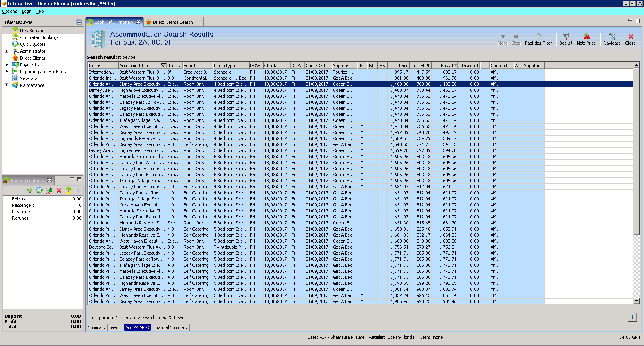The image size is (644, 346).
Task: Select Completed Bookings in the tree
Action: coord(39,37)
